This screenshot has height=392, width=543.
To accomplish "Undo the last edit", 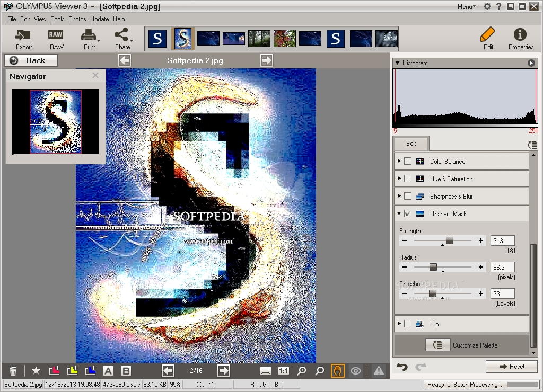I will (x=402, y=367).
